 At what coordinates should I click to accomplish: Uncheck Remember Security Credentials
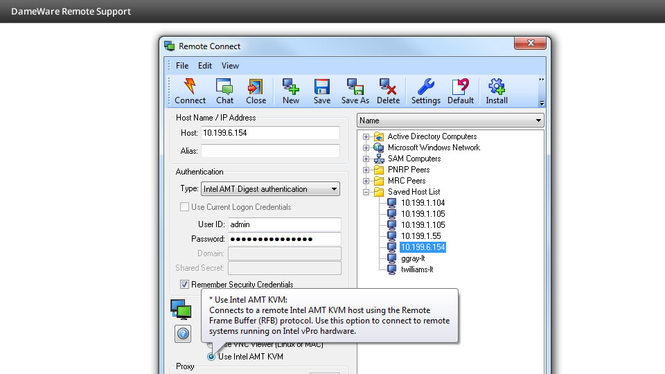click(x=184, y=284)
